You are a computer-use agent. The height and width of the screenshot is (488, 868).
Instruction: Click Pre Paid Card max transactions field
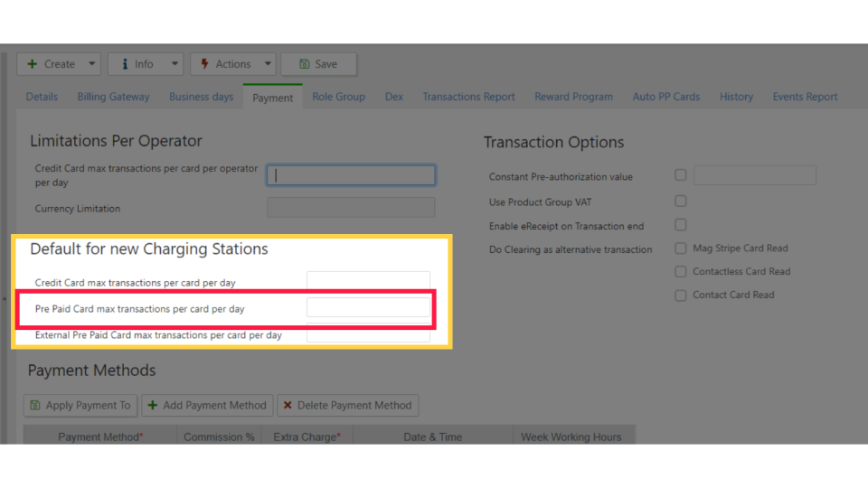click(368, 307)
